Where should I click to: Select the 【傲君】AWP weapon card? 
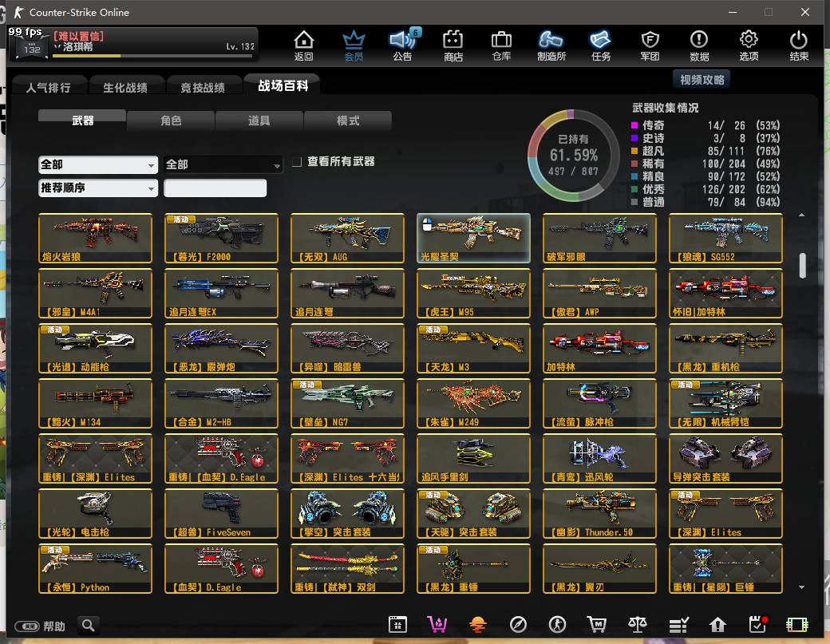click(x=599, y=293)
